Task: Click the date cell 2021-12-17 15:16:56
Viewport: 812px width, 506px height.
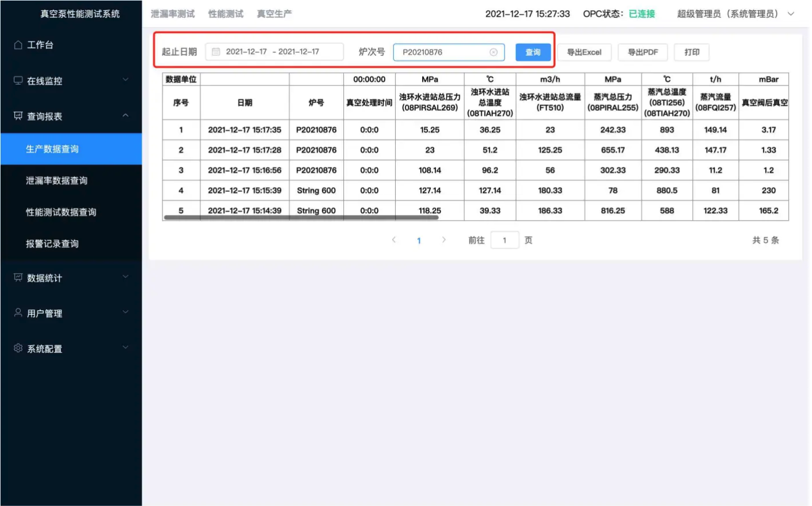Action: 245,170
